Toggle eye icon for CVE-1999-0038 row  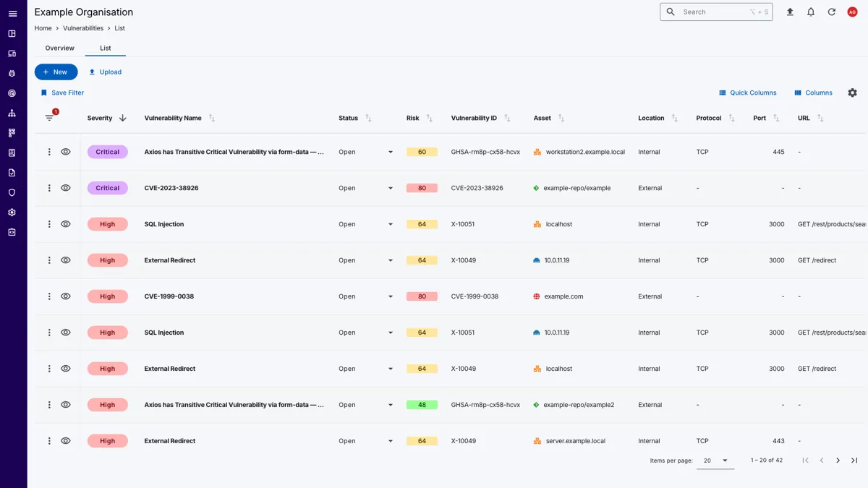point(66,296)
